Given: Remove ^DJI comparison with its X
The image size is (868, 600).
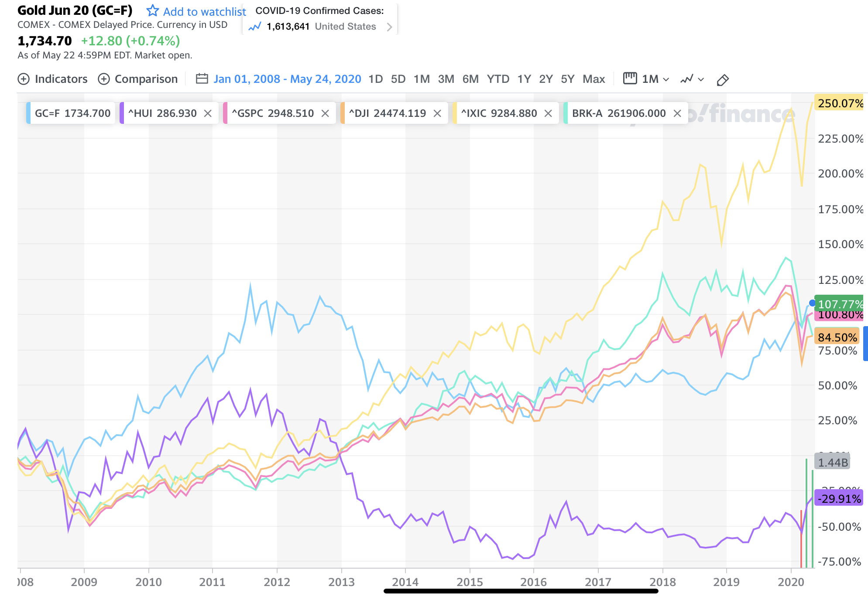Looking at the screenshot, I should click(x=437, y=113).
